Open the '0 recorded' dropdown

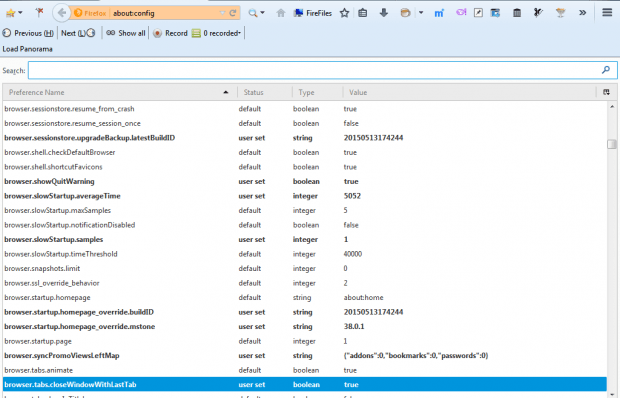point(217,33)
